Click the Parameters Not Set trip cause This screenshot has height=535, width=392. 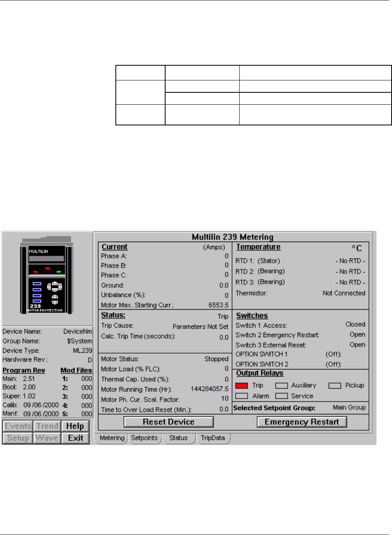[201, 326]
